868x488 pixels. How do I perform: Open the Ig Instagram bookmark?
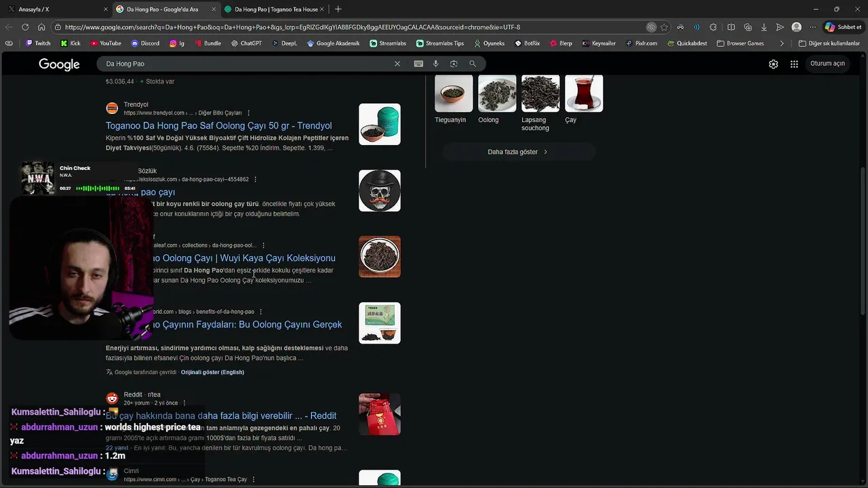coord(177,43)
